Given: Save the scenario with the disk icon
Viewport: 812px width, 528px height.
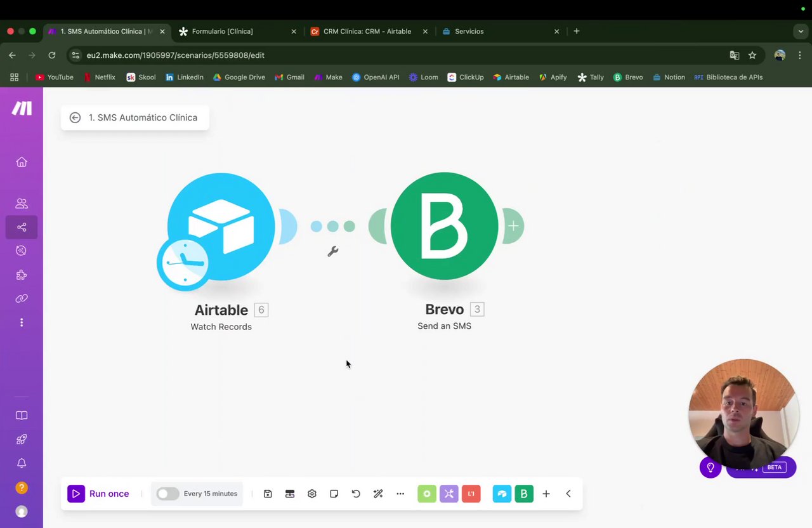Looking at the screenshot, I should tap(268, 494).
